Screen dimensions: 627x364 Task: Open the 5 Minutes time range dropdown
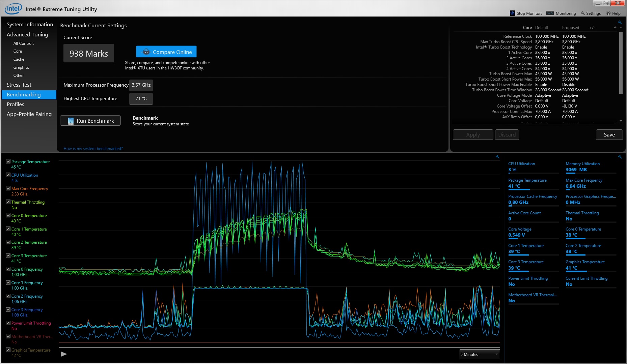pyautogui.click(x=480, y=354)
